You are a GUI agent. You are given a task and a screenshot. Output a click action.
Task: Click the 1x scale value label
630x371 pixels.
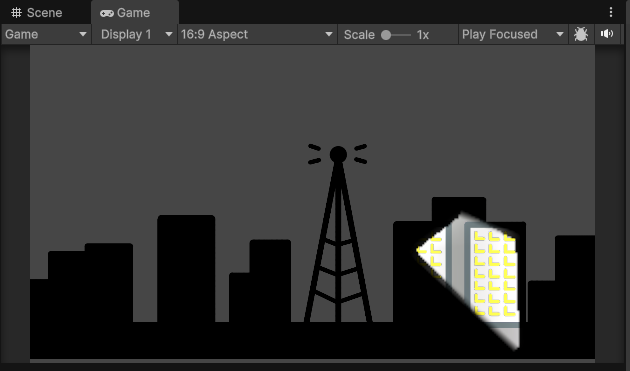(x=423, y=35)
